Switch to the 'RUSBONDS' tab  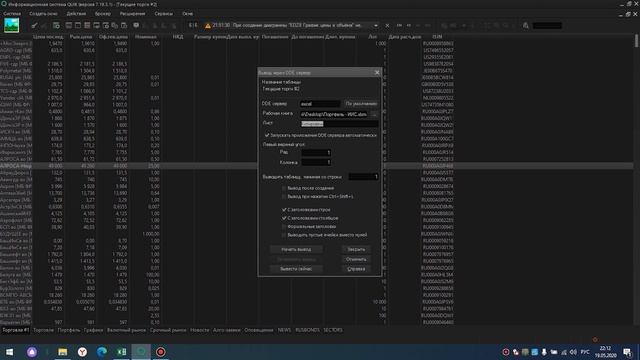coord(307,330)
